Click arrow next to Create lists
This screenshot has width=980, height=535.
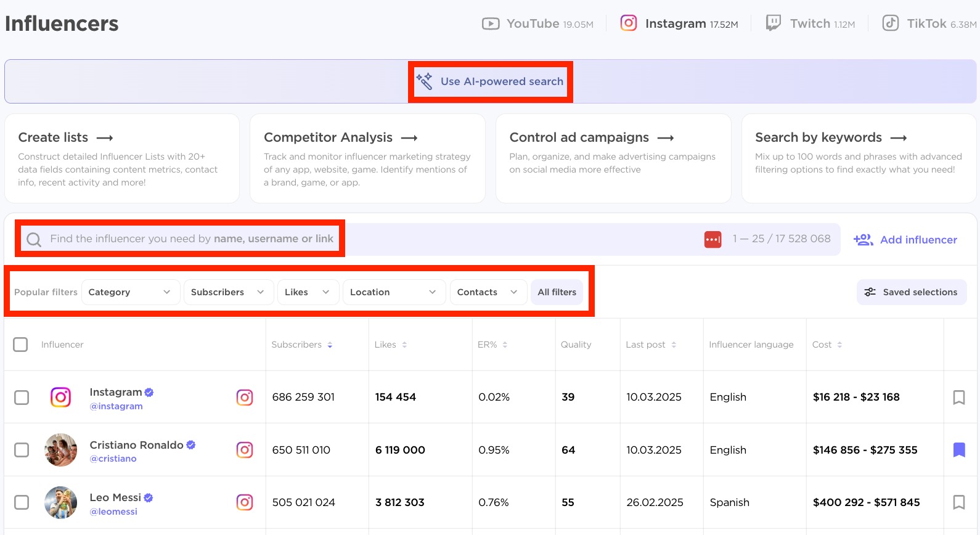point(105,138)
